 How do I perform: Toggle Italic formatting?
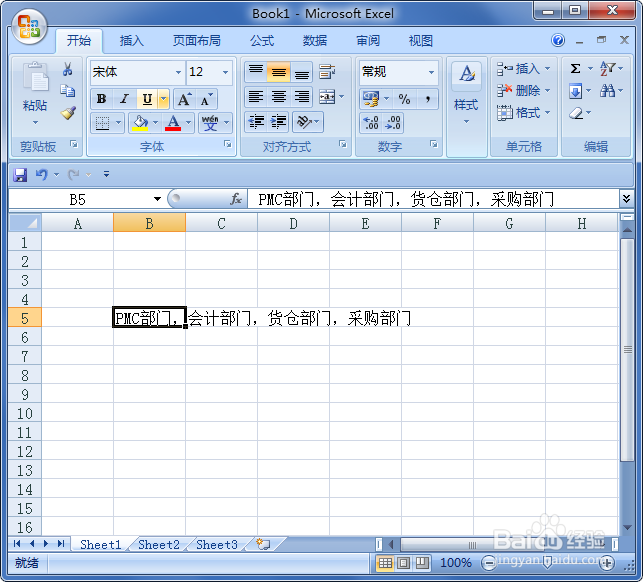(124, 99)
